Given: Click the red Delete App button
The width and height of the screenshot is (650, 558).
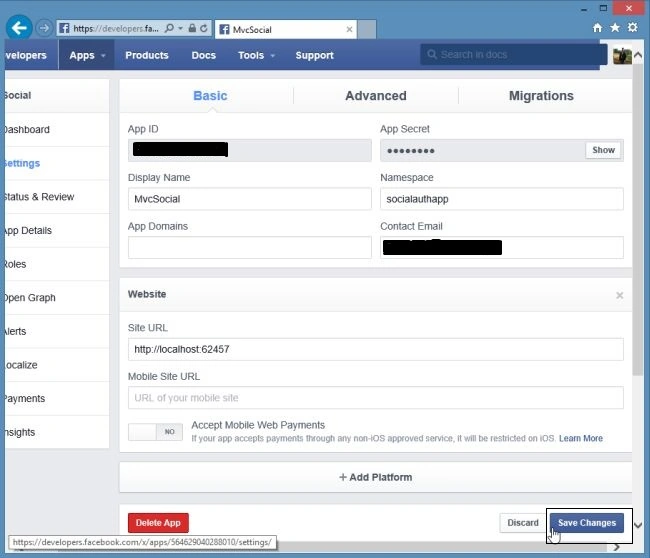Looking at the screenshot, I should coord(158,523).
